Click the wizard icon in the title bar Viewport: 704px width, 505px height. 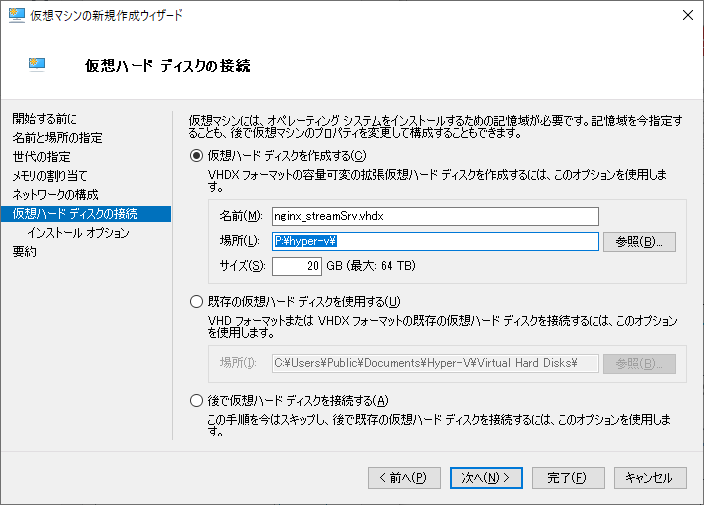click(16, 16)
